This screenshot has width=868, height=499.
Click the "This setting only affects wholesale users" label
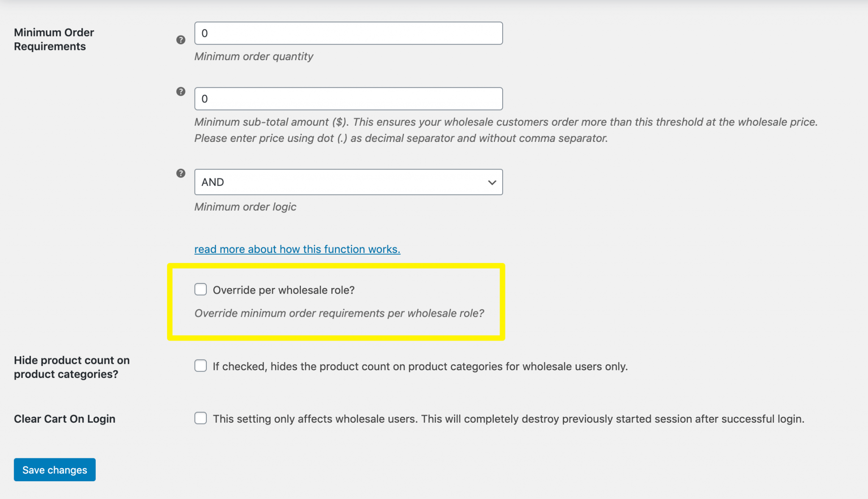(508, 419)
